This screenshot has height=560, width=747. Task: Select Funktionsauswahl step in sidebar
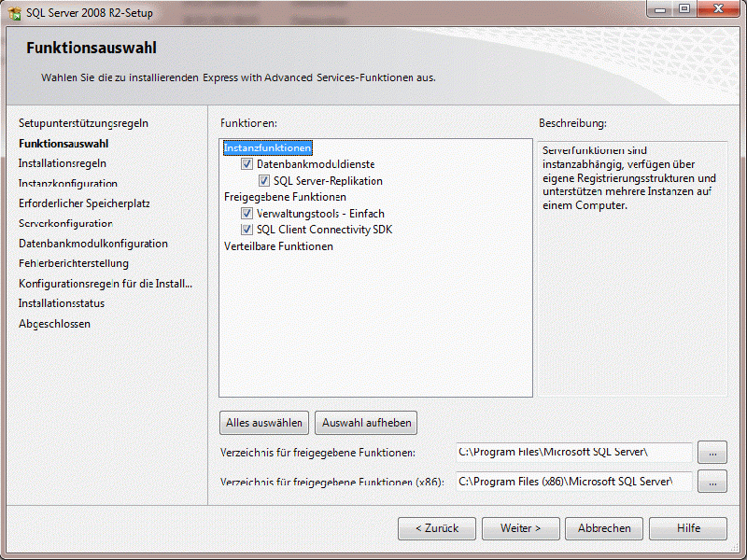(63, 144)
